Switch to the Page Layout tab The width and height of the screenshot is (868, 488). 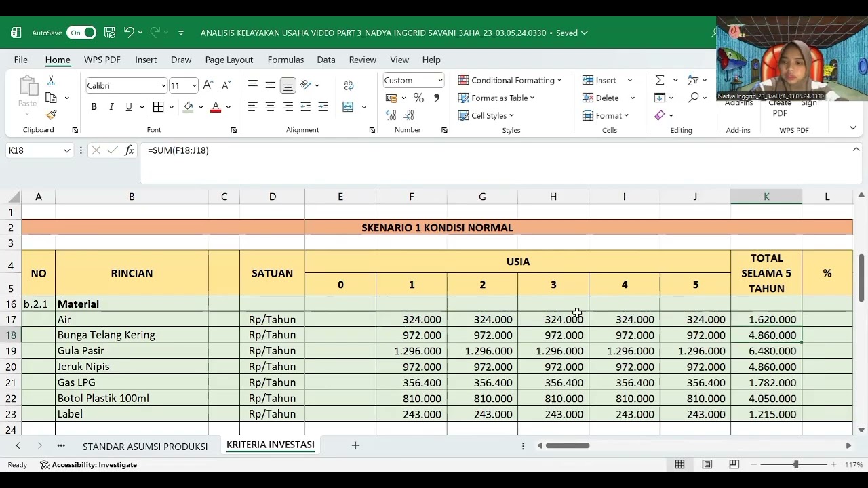click(x=229, y=60)
